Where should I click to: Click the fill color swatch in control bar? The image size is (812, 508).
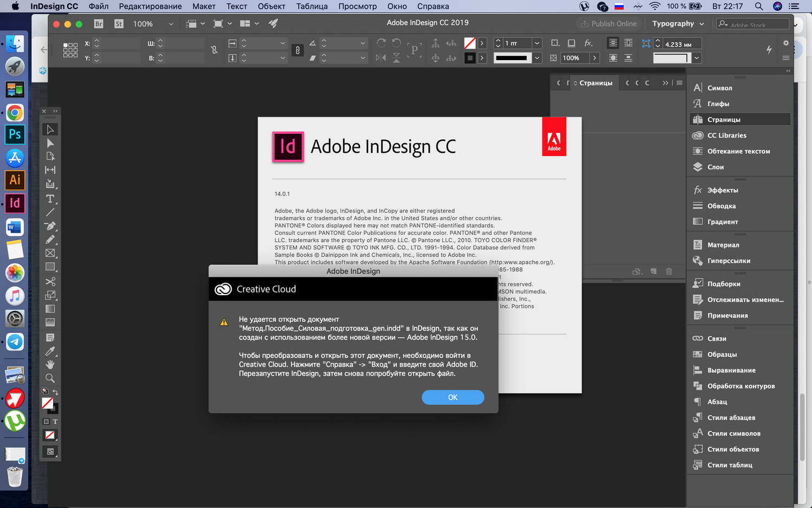pos(470,43)
